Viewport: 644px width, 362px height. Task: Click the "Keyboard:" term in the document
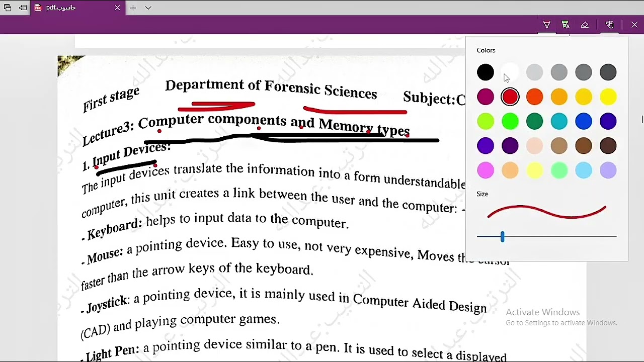[x=115, y=229]
